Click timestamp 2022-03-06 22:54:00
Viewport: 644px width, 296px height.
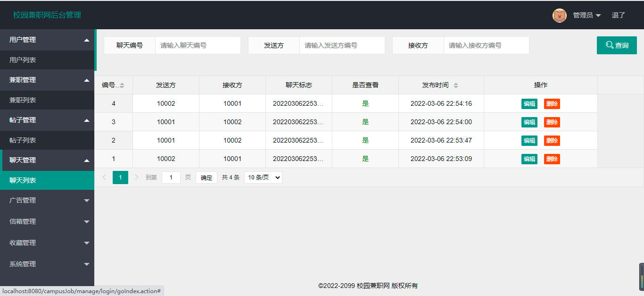tap(441, 122)
